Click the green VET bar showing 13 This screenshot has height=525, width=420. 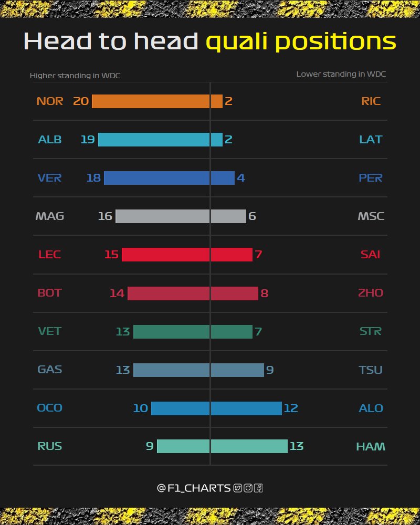(x=172, y=332)
